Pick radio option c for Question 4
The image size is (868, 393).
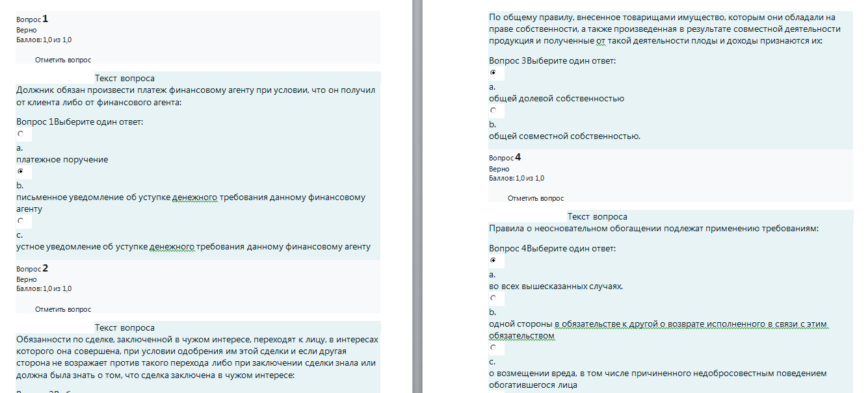(493, 348)
